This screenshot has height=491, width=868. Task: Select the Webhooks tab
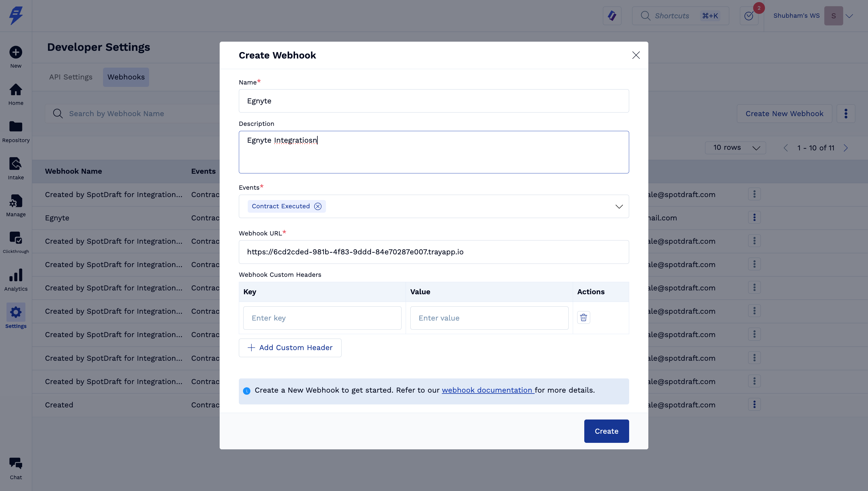point(126,77)
